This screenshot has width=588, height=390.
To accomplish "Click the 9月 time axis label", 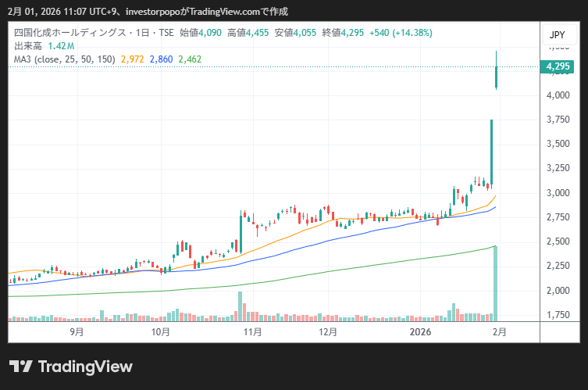I will pos(77,331).
